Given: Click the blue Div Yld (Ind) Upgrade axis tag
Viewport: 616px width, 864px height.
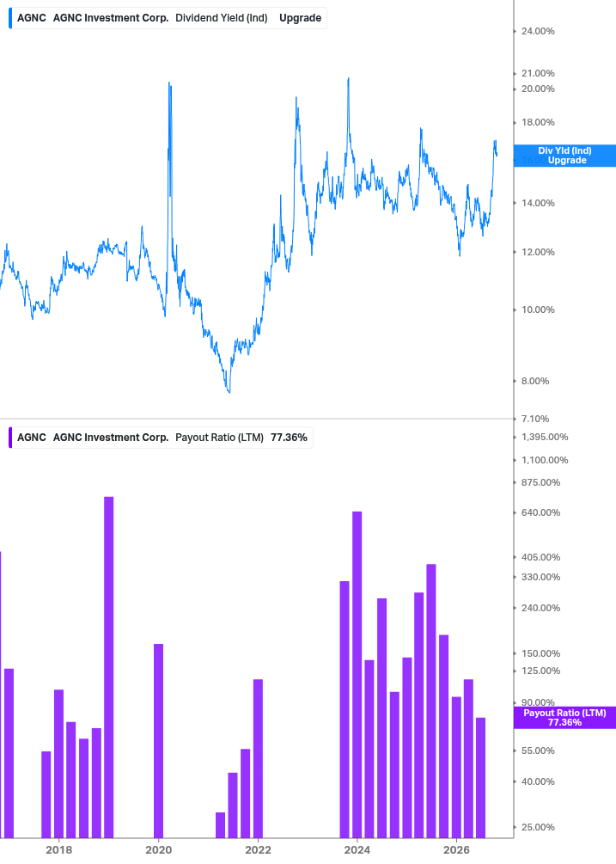Looking at the screenshot, I should click(x=564, y=156).
